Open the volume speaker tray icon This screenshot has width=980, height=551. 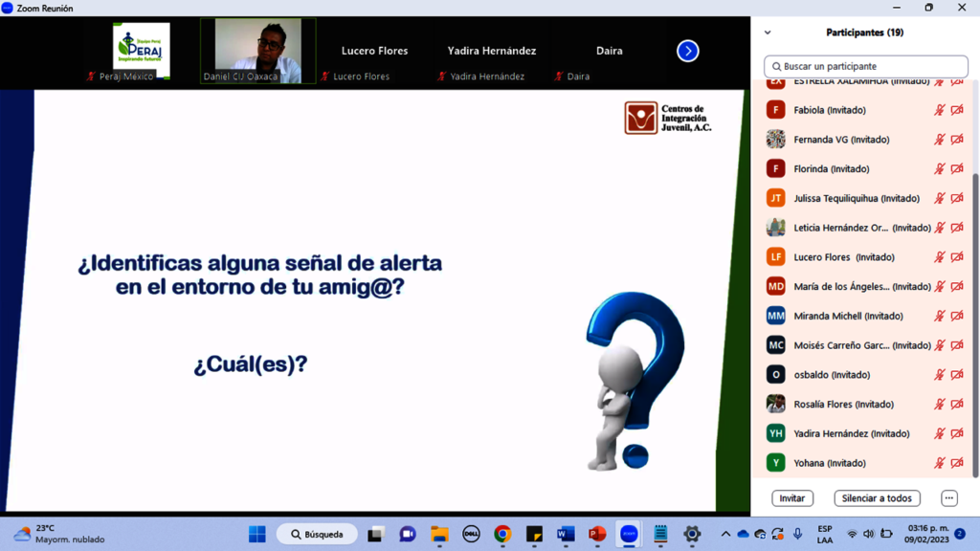869,534
